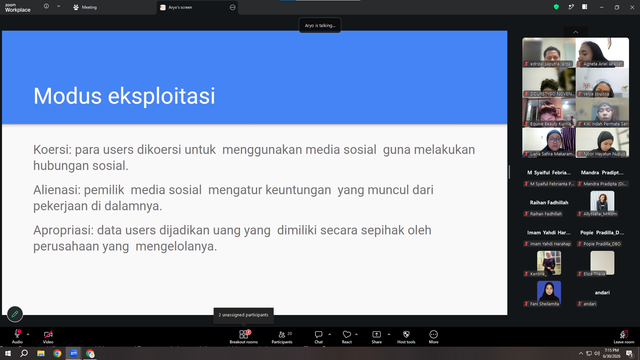Click the Alienasi paragraph on the slide
The width and height of the screenshot is (640, 360).
(233, 198)
